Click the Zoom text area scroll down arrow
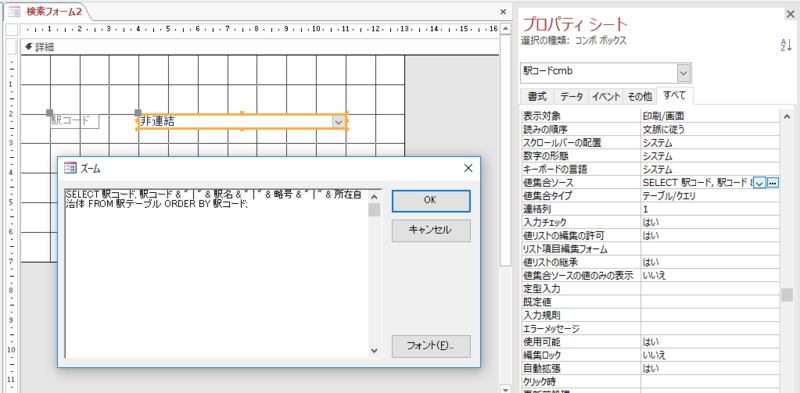Image resolution: width=800 pixels, height=393 pixels. tap(374, 351)
